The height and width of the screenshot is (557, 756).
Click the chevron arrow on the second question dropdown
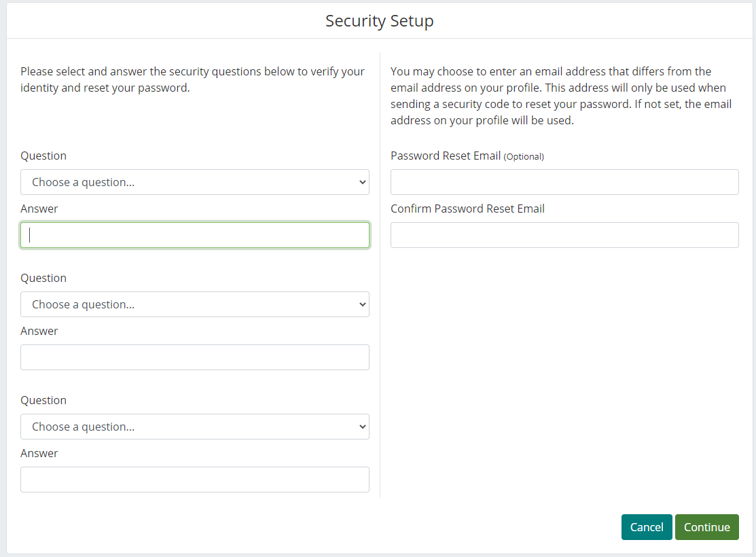pos(362,304)
